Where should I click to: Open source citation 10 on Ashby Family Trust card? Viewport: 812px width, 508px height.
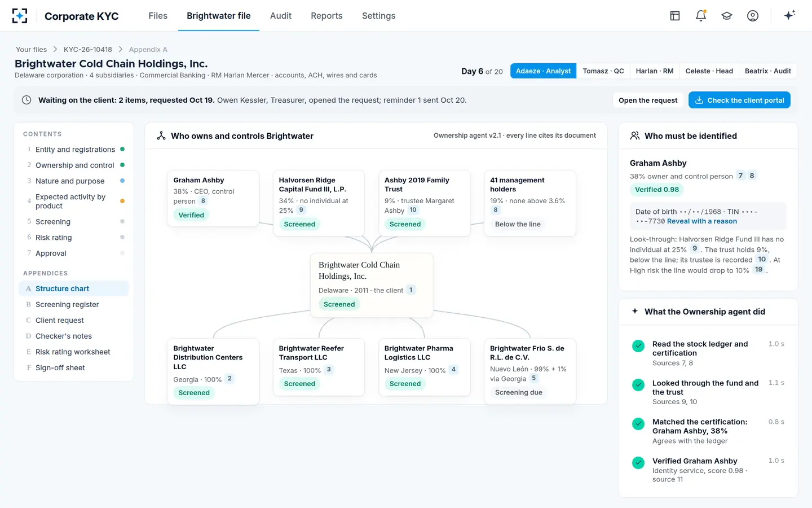pos(413,210)
